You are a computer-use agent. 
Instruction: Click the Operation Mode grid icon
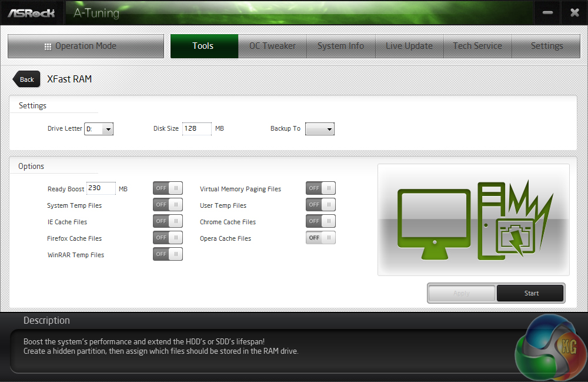48,46
